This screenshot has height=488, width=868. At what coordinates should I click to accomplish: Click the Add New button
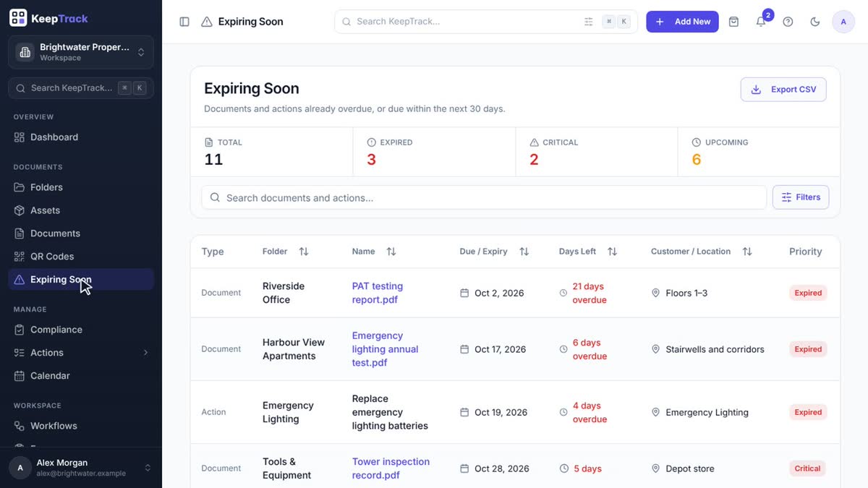(x=682, y=22)
